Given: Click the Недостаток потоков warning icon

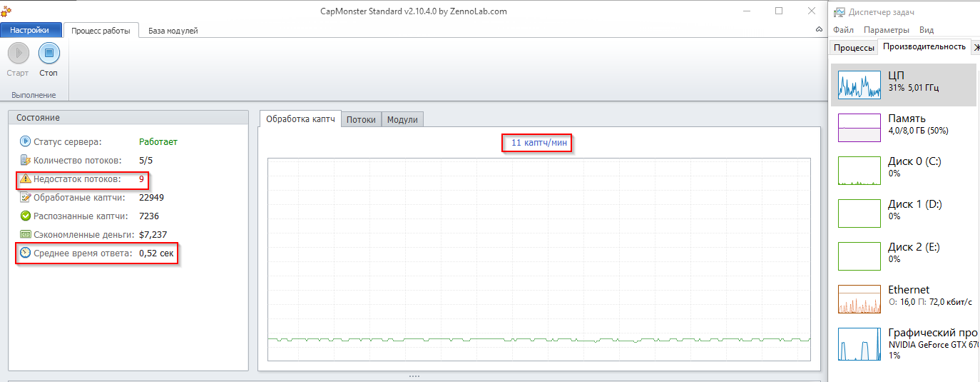Looking at the screenshot, I should [x=26, y=179].
